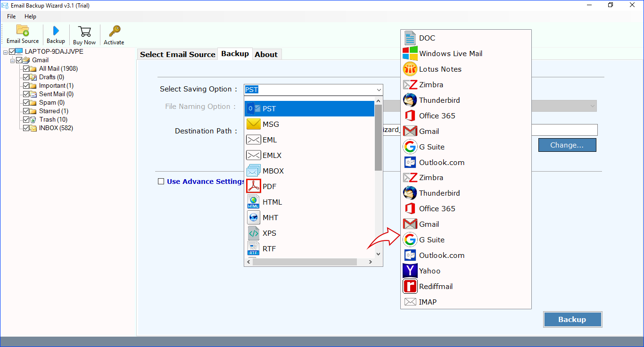
Task: Open the Select Saving Option dropdown arrow
Action: (x=379, y=90)
